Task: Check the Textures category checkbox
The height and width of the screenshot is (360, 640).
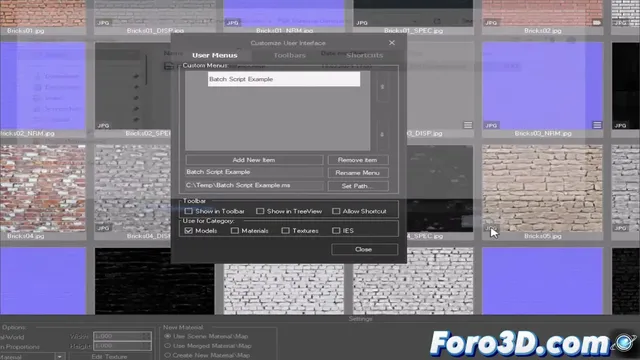Action: (285, 231)
